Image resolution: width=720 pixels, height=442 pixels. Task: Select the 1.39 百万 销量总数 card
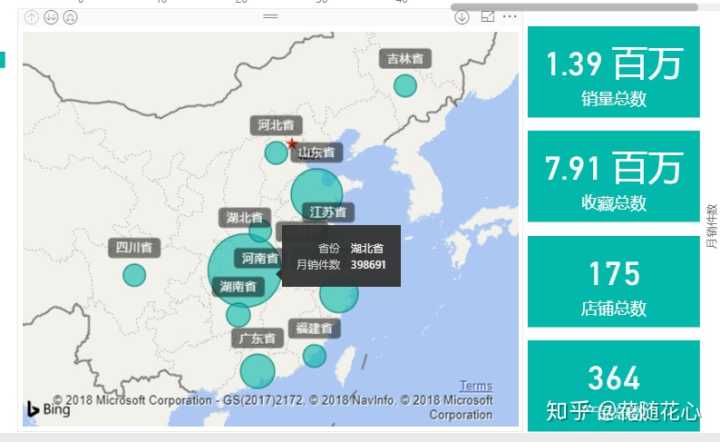[613, 72]
